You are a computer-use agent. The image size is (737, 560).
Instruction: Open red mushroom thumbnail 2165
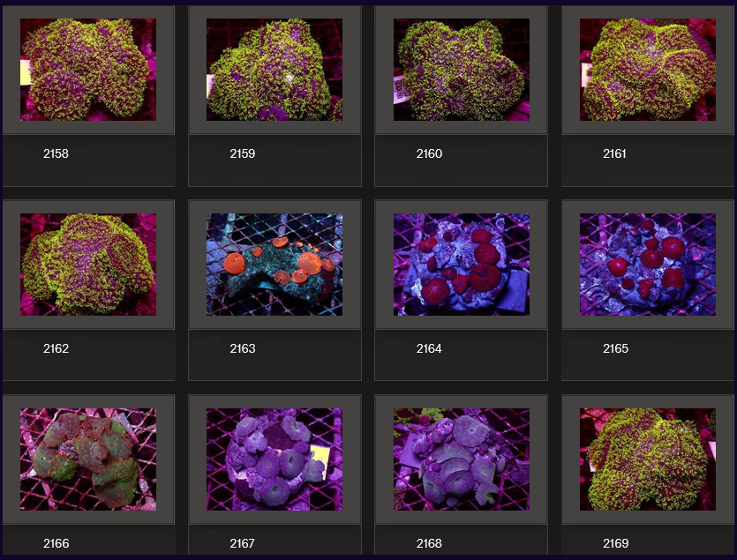coord(648,265)
